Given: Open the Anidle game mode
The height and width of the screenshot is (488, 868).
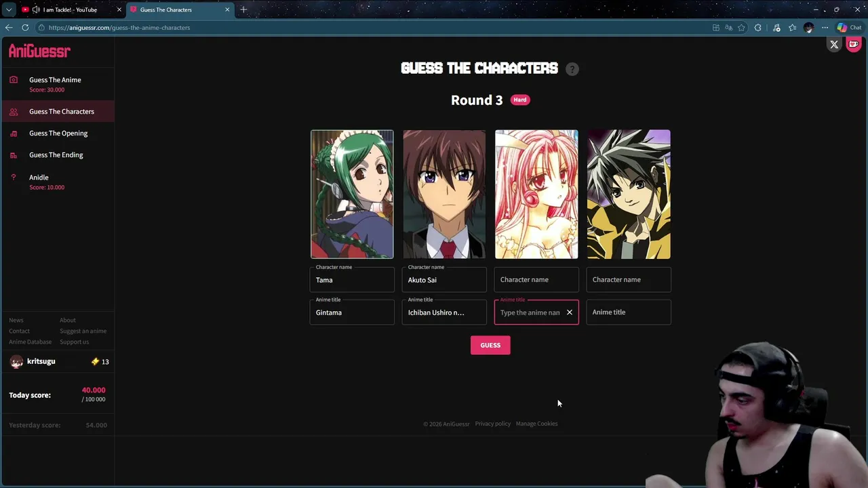Looking at the screenshot, I should [57, 182].
